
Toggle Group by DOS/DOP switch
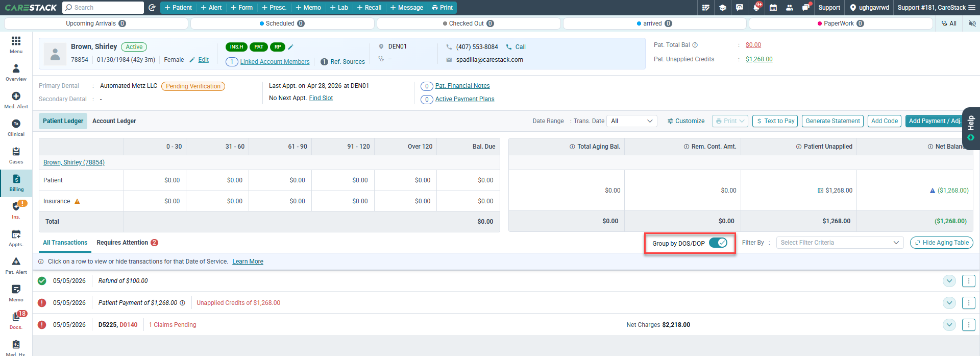(718, 243)
